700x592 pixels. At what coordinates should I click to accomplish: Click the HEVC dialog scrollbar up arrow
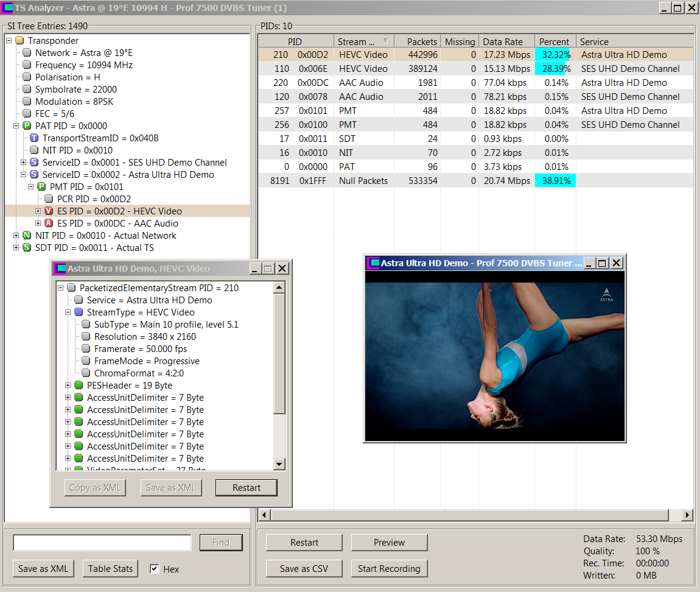tap(279, 287)
